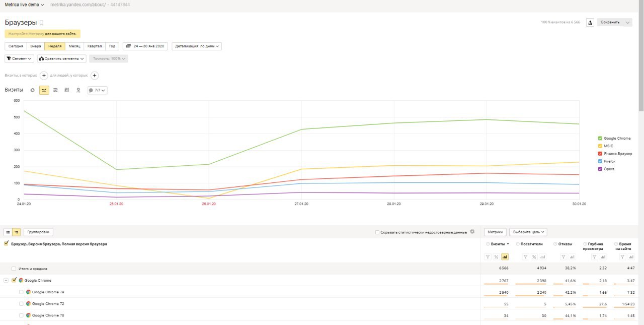Show Посетители as percentages
644x325 pixels.
[x=534, y=257]
